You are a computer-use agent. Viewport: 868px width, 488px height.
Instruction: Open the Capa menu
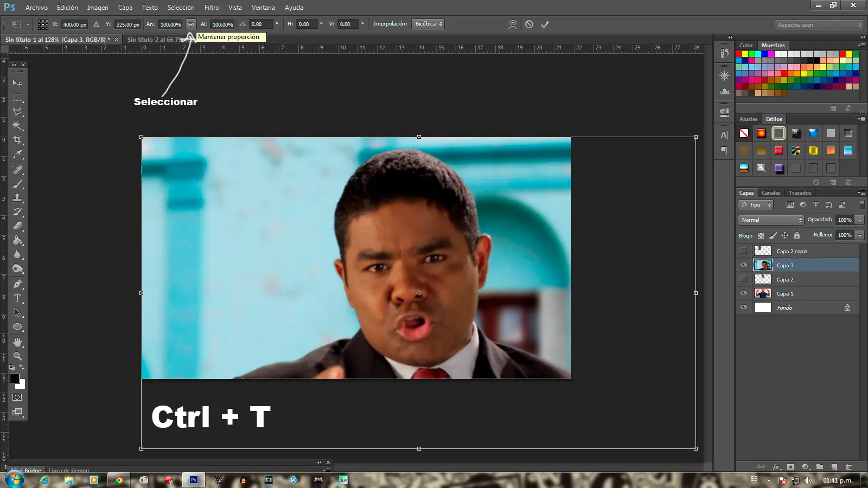pos(125,8)
